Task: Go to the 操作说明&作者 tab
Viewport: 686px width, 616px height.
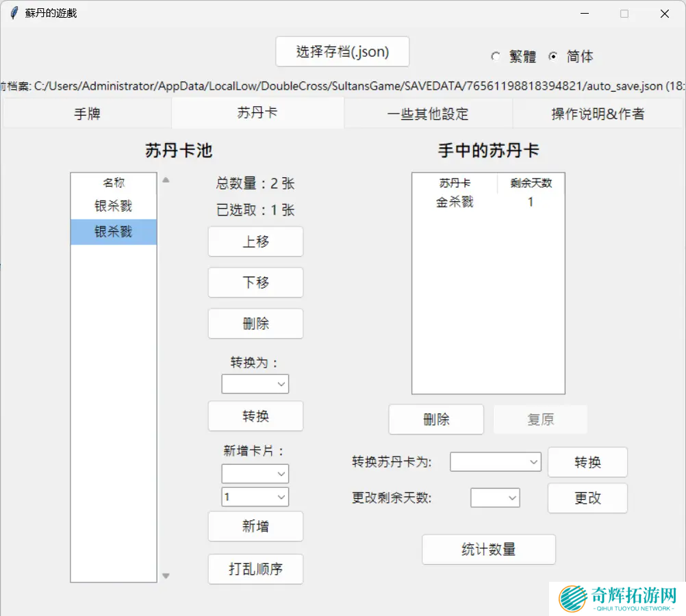Action: [598, 114]
